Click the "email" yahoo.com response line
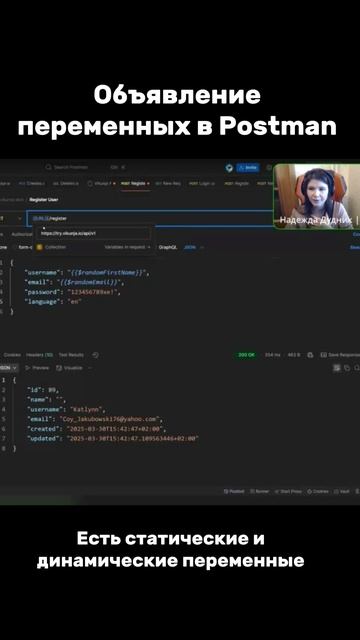This screenshot has width=360, height=640. (95, 419)
